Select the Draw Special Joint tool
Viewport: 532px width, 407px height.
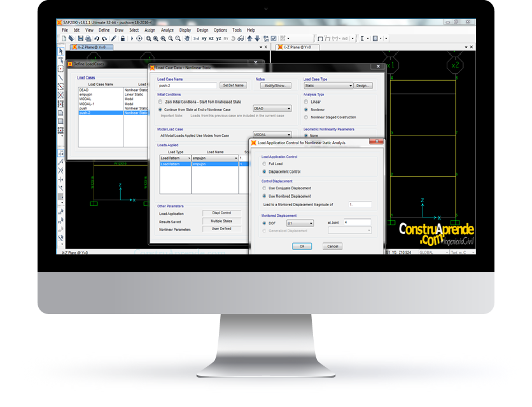60,69
